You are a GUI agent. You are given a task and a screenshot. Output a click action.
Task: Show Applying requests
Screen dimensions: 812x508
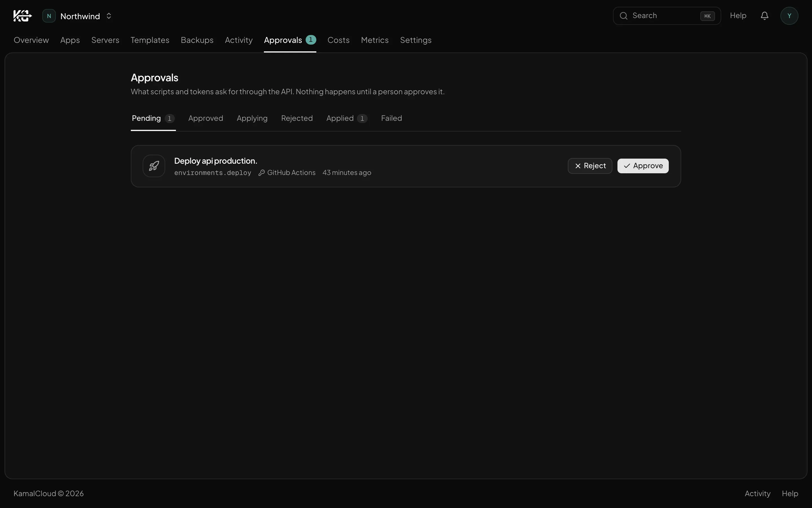point(252,118)
